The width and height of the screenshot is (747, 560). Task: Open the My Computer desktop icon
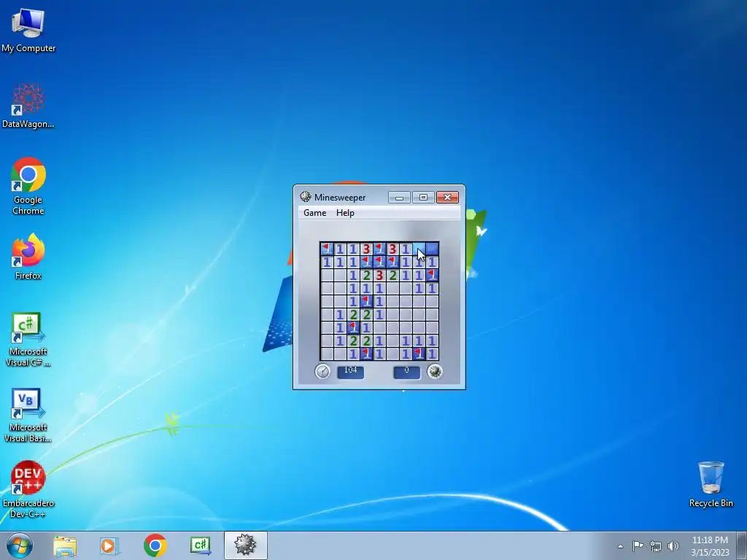tap(28, 29)
